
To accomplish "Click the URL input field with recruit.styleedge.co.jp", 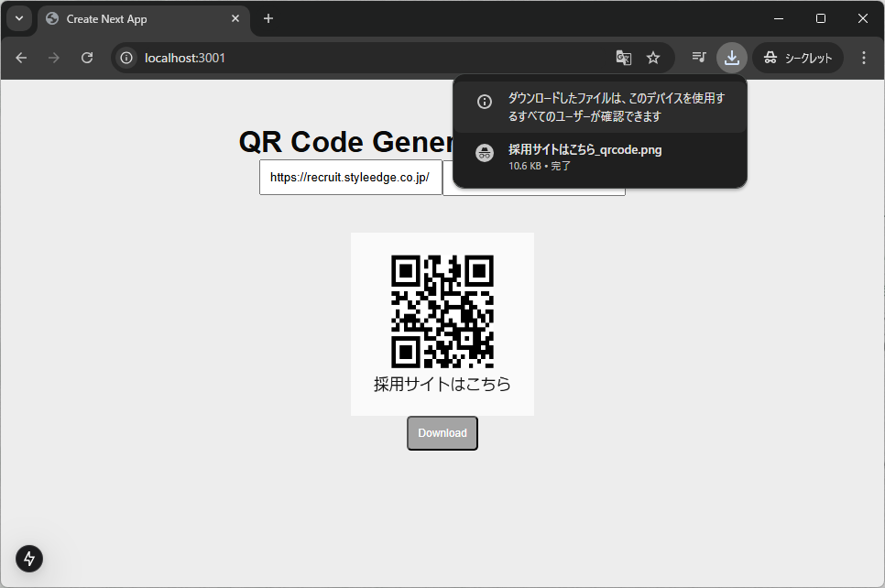I will 351,177.
